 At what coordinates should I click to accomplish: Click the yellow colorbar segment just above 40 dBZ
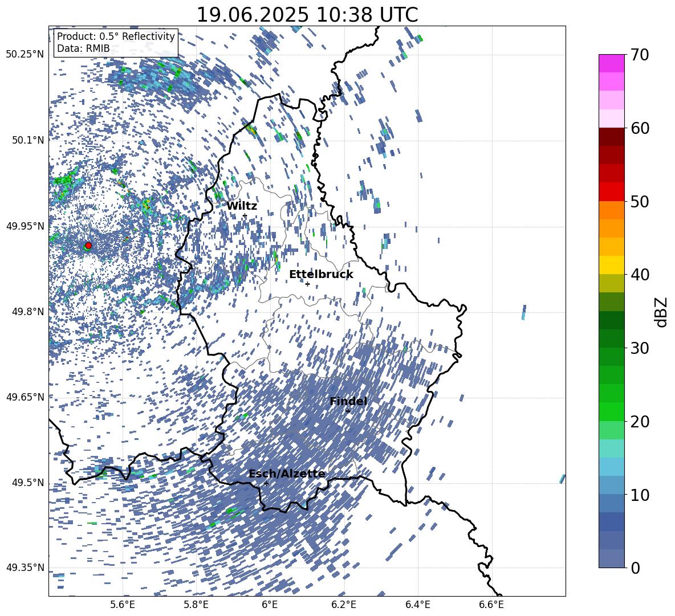[611, 265]
